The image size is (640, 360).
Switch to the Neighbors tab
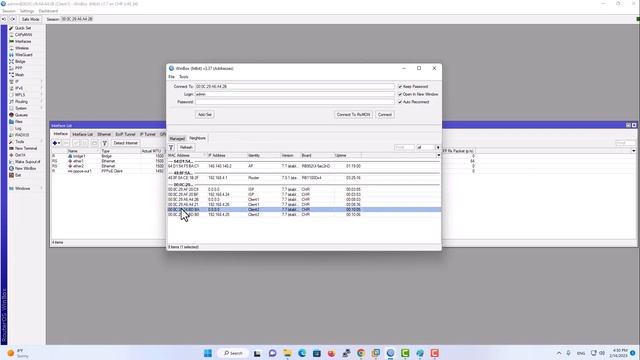click(198, 138)
